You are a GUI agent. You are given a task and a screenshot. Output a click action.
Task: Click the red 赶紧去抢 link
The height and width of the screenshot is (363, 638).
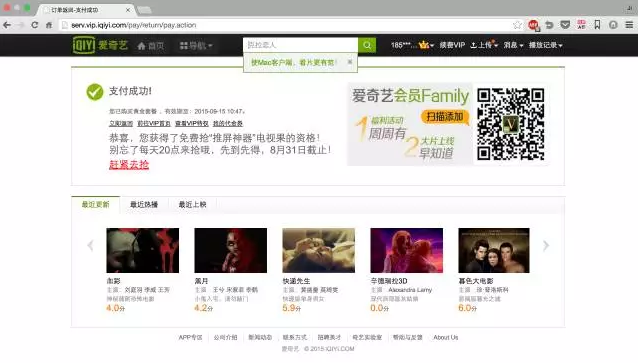point(129,164)
